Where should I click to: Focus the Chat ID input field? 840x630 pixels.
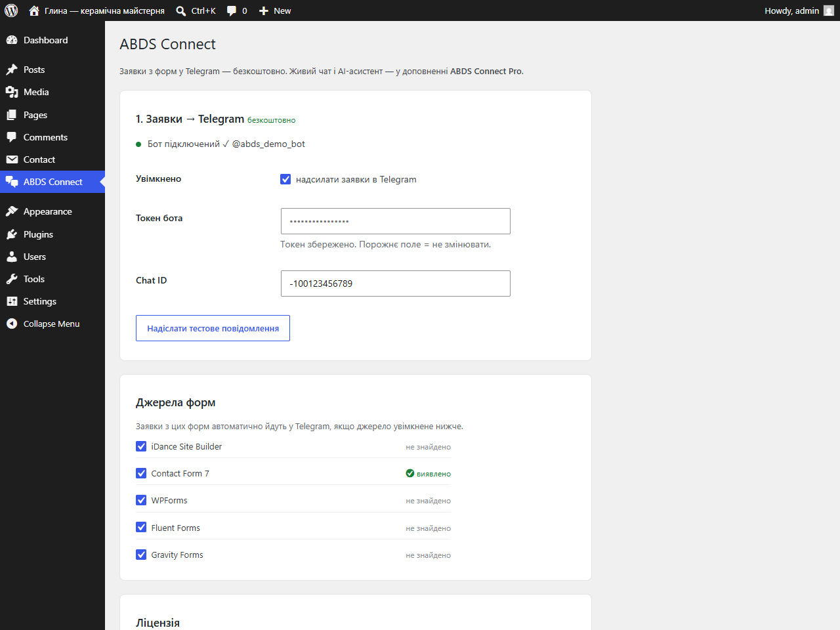click(396, 283)
